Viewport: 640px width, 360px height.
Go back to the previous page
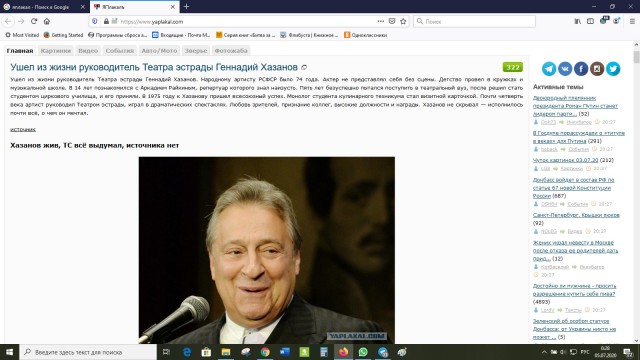tap(8, 21)
